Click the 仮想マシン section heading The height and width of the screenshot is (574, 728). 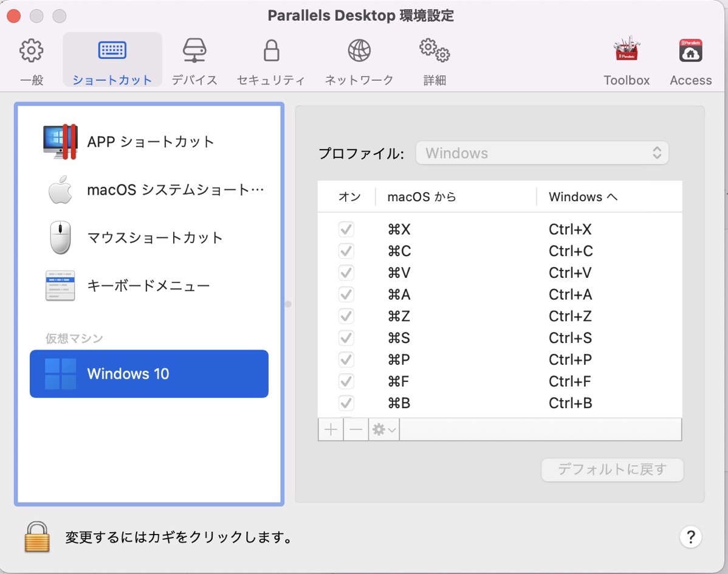click(74, 338)
